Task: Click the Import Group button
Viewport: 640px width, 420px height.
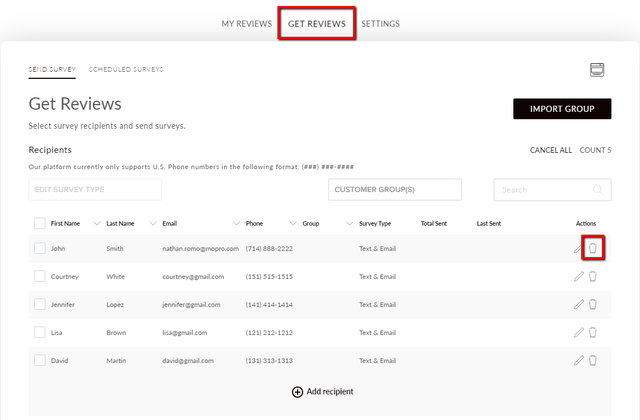Action: coord(562,109)
